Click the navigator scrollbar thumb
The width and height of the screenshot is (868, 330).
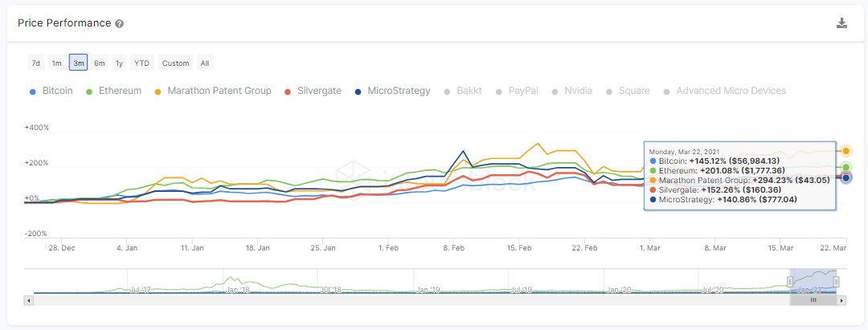[813, 300]
